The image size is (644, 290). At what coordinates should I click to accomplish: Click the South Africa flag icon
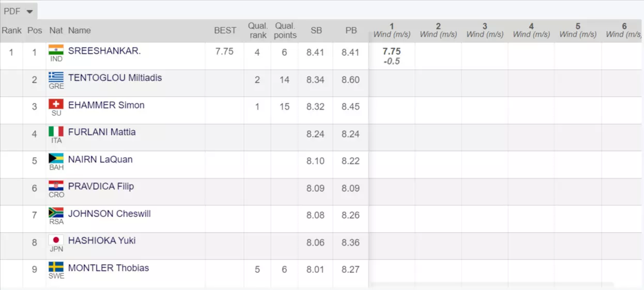pos(56,212)
